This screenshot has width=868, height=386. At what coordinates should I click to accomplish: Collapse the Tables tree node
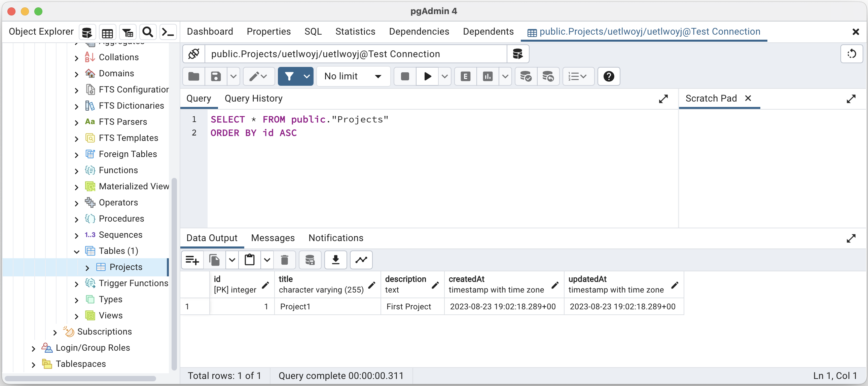tap(76, 251)
